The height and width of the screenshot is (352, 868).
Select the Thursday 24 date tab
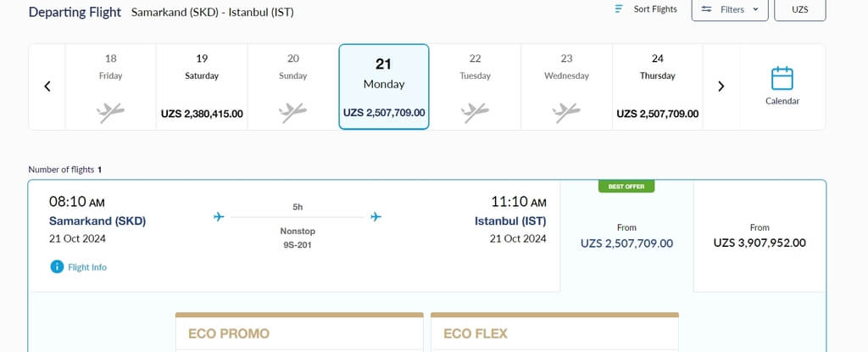coord(657,87)
